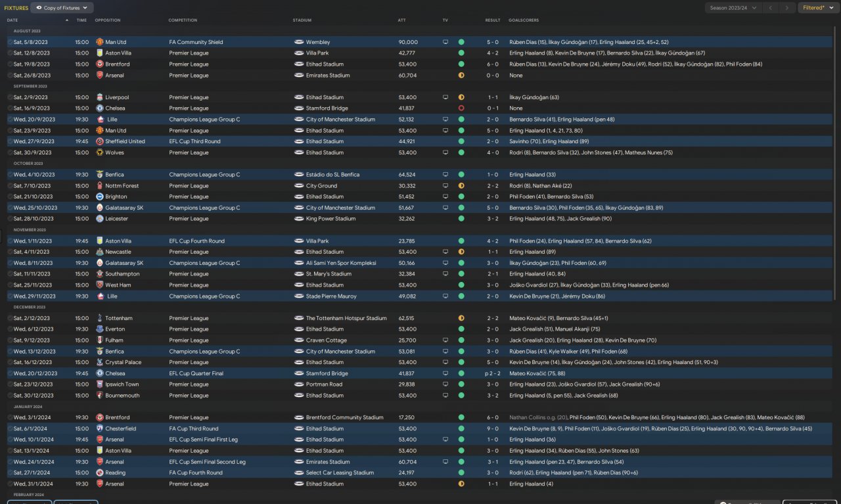Click the Man Utd badge in the 5/8/2023 row
841x504 pixels.
pos(100,42)
